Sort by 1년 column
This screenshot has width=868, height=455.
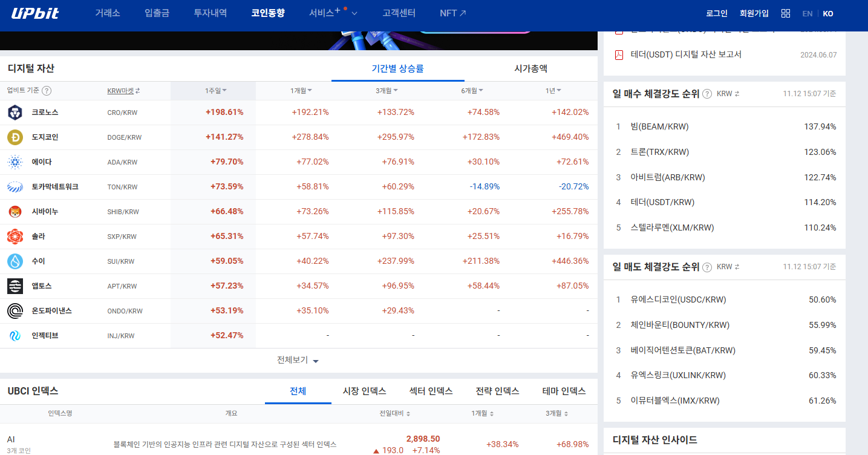tap(553, 91)
